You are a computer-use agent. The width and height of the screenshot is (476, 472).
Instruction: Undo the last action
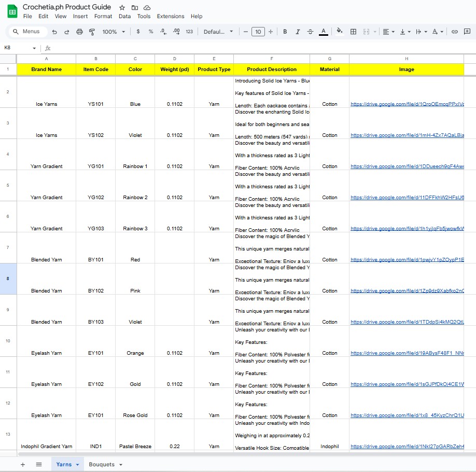point(54,32)
